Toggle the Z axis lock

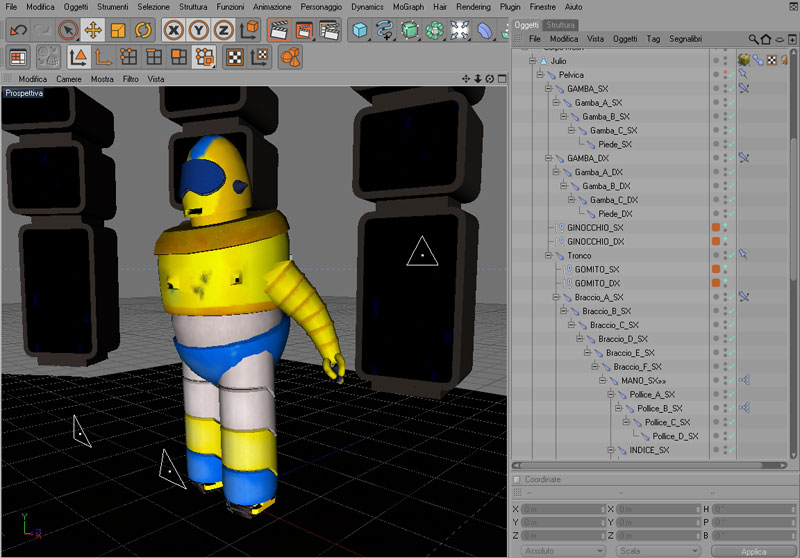coord(226,30)
